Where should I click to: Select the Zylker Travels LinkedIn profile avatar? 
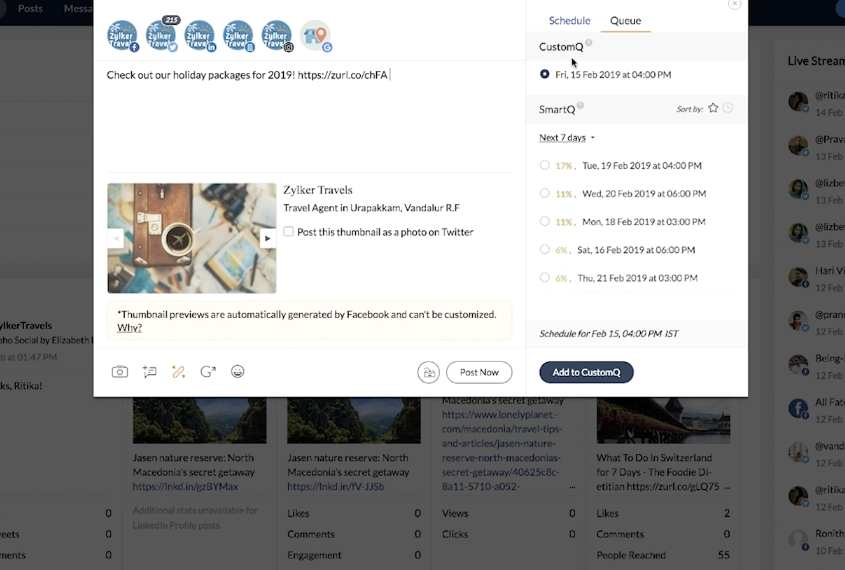(x=200, y=36)
